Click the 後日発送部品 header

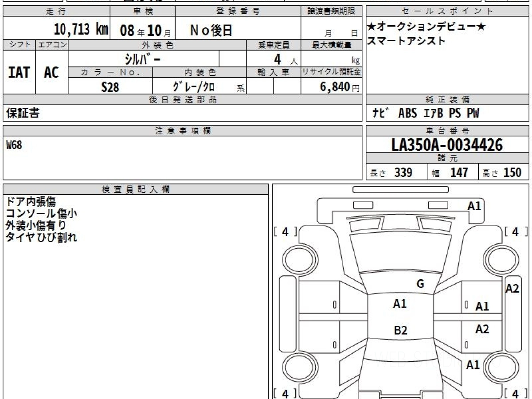coord(182,99)
